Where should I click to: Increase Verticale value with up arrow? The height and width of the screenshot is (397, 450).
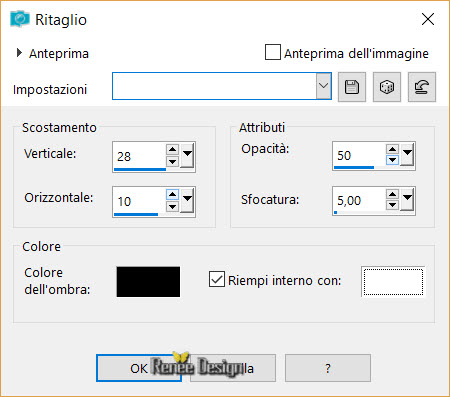coord(172,149)
